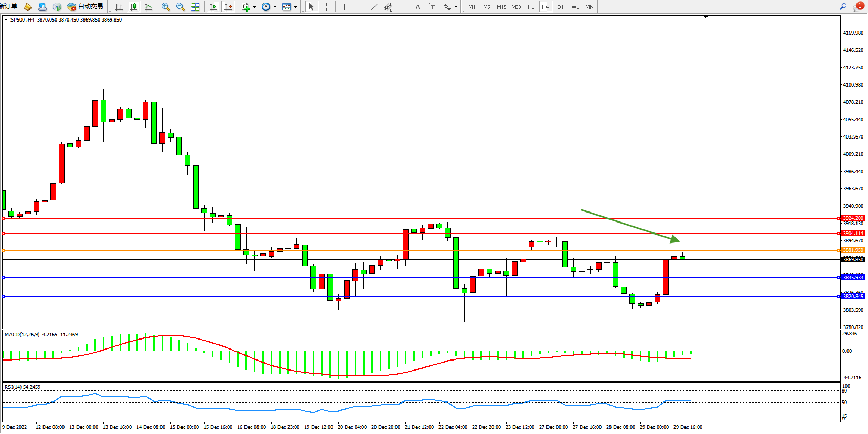This screenshot has width=868, height=434.
Task: Select the Fibonacci retracement tool
Action: click(x=403, y=7)
